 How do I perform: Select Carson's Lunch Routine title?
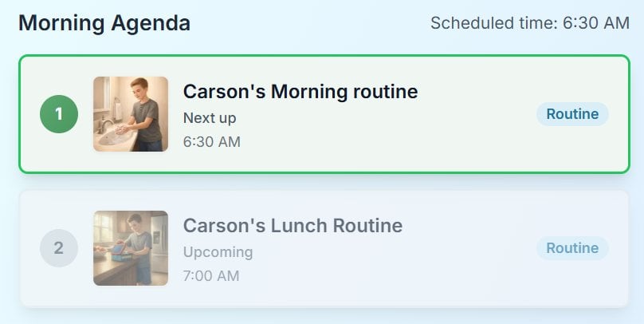293,225
